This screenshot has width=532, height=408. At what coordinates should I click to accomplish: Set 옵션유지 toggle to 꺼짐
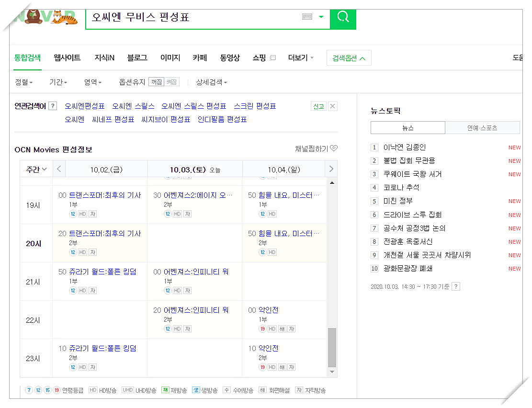[x=157, y=82]
